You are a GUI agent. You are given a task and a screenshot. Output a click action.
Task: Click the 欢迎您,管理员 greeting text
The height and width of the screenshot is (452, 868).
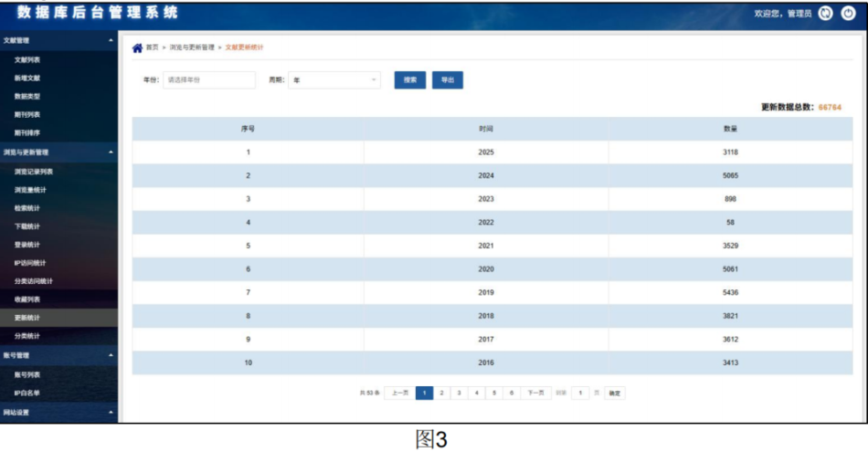click(x=783, y=14)
